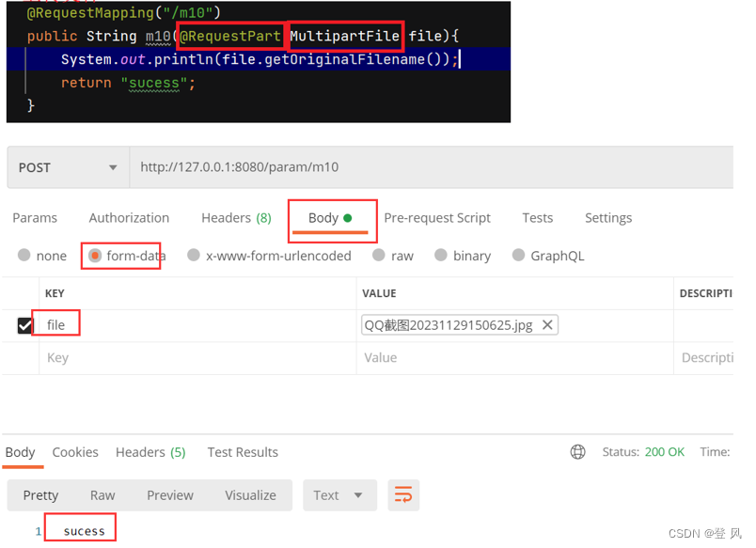This screenshot has width=756, height=548.
Task: Select the none body type
Action: 24,255
